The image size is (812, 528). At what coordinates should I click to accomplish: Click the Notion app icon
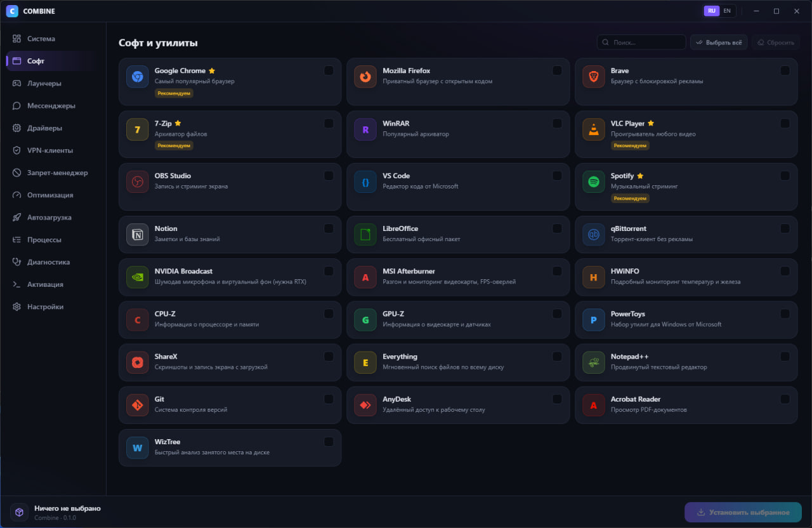click(137, 235)
